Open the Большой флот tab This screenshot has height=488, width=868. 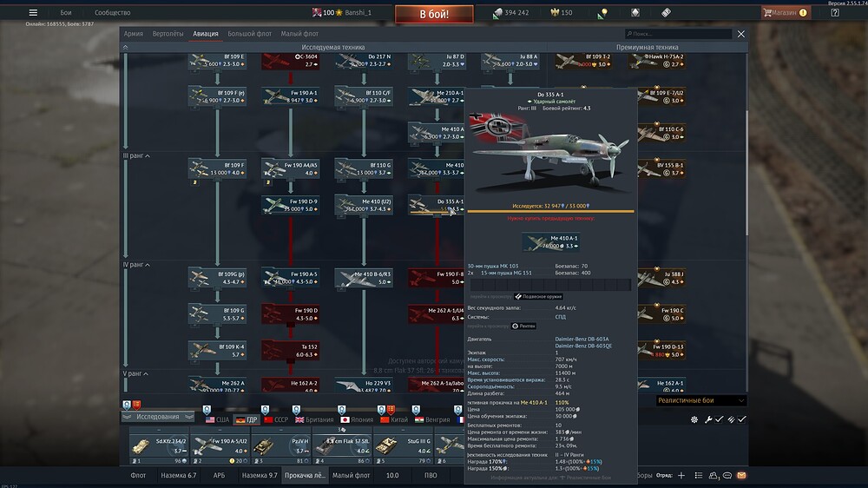point(249,34)
